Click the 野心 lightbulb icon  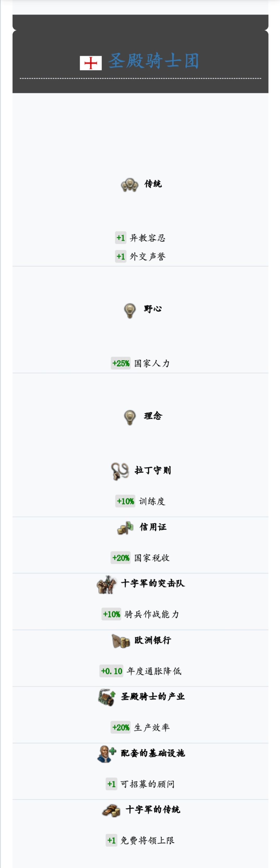[x=130, y=310]
